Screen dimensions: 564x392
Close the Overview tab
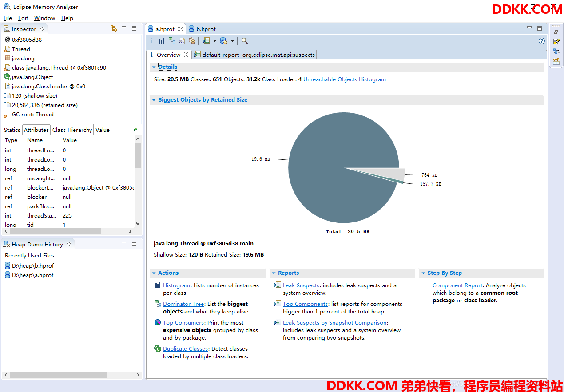186,55
